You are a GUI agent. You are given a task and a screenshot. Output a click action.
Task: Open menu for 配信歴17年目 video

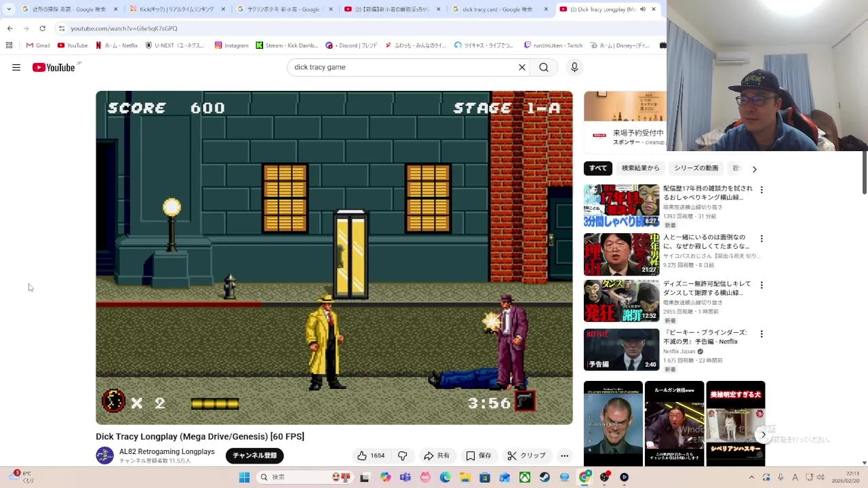[762, 190]
